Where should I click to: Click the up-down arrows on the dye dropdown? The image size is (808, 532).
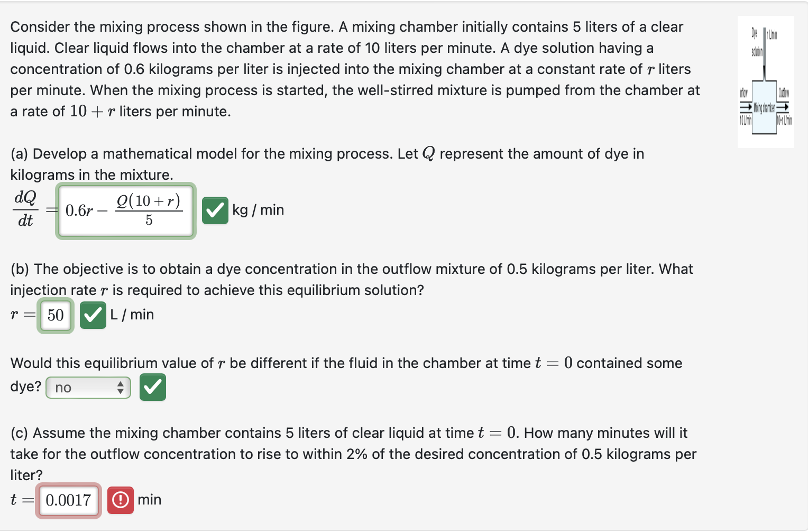pyautogui.click(x=122, y=387)
